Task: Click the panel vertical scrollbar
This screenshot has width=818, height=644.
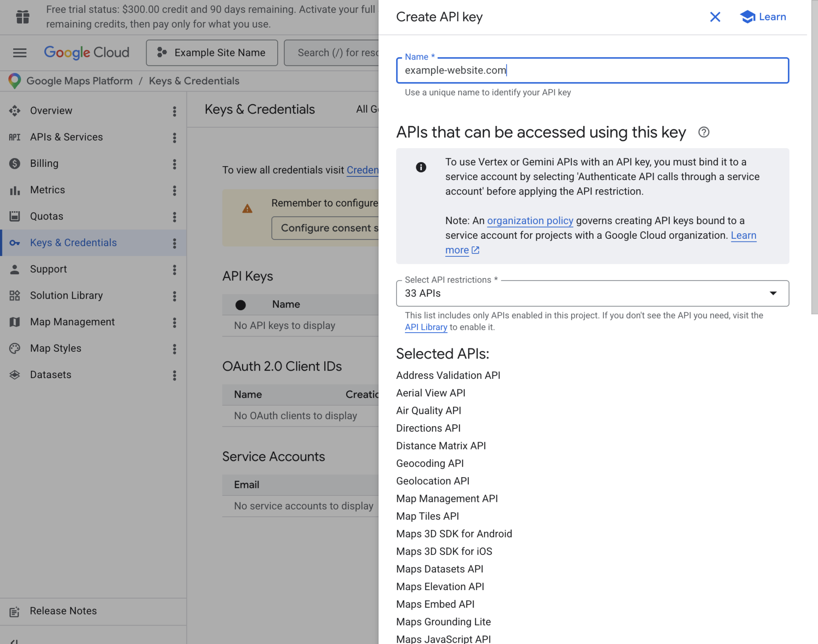Action: point(814,157)
